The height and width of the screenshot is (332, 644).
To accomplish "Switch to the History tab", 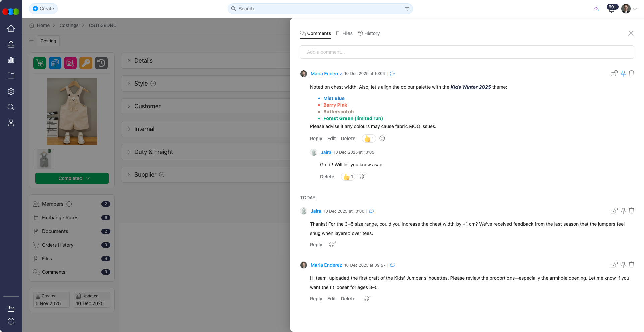I will point(369,33).
